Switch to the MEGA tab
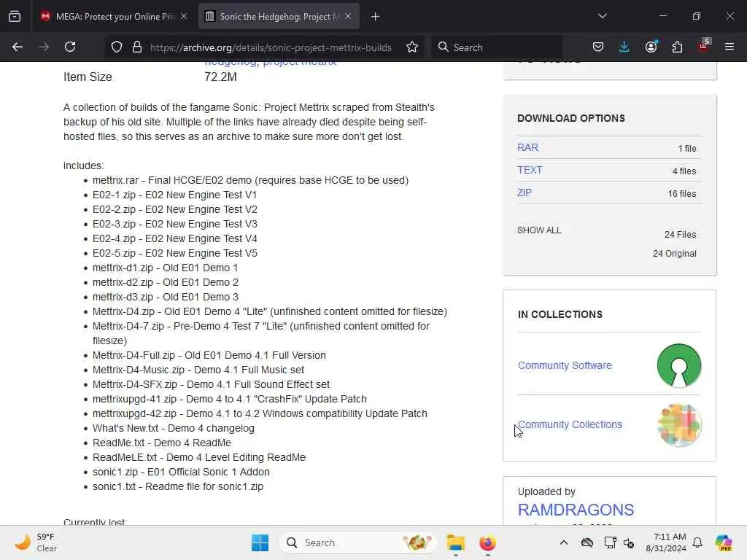The image size is (747, 560). click(x=114, y=17)
